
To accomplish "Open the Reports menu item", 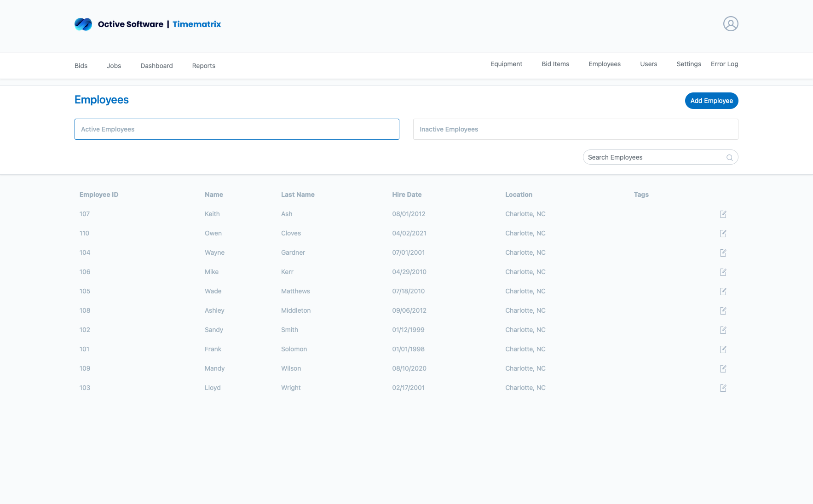I will click(x=203, y=66).
